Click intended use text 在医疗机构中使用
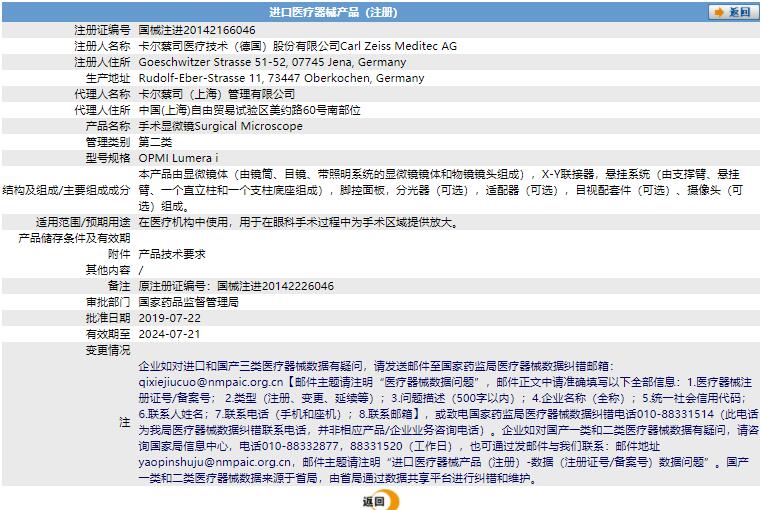Viewport: 762px width, 510px height. [298, 222]
